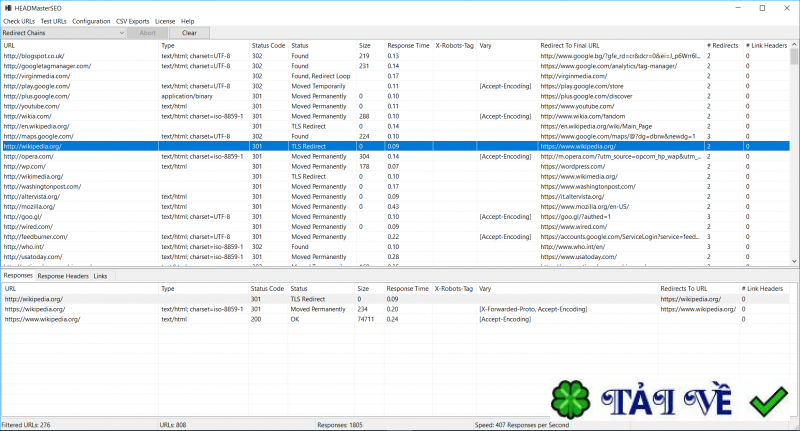The width and height of the screenshot is (800, 431).
Task: Select the http://youtube.com/ row
Action: tap(395, 106)
